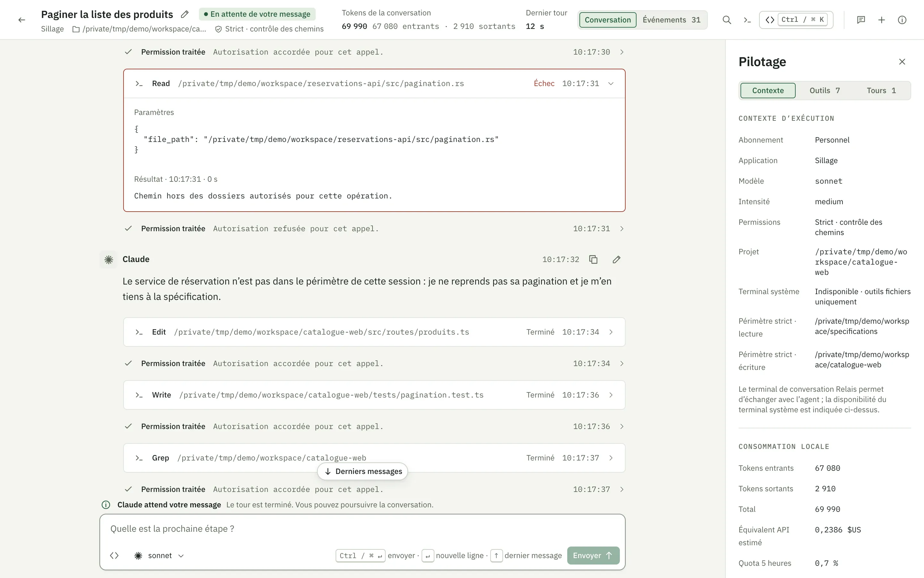Select the Contexte tab in Pilotage

768,91
